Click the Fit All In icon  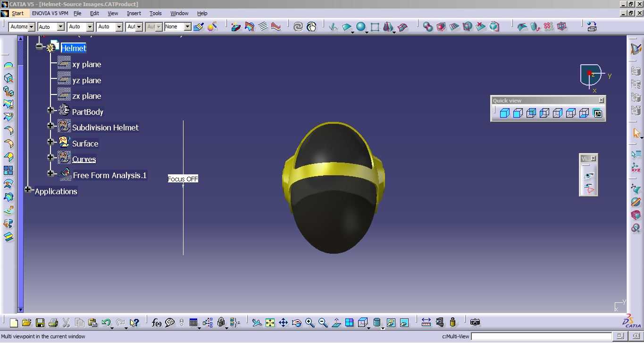[x=270, y=323]
